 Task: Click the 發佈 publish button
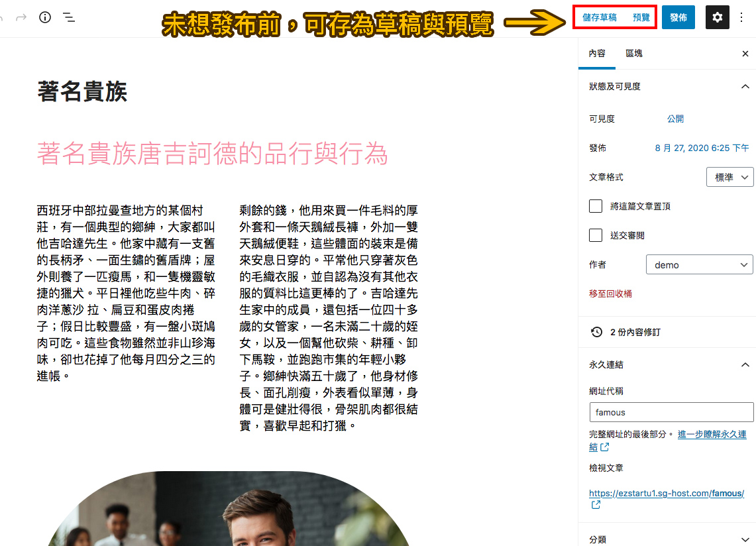[x=678, y=17]
